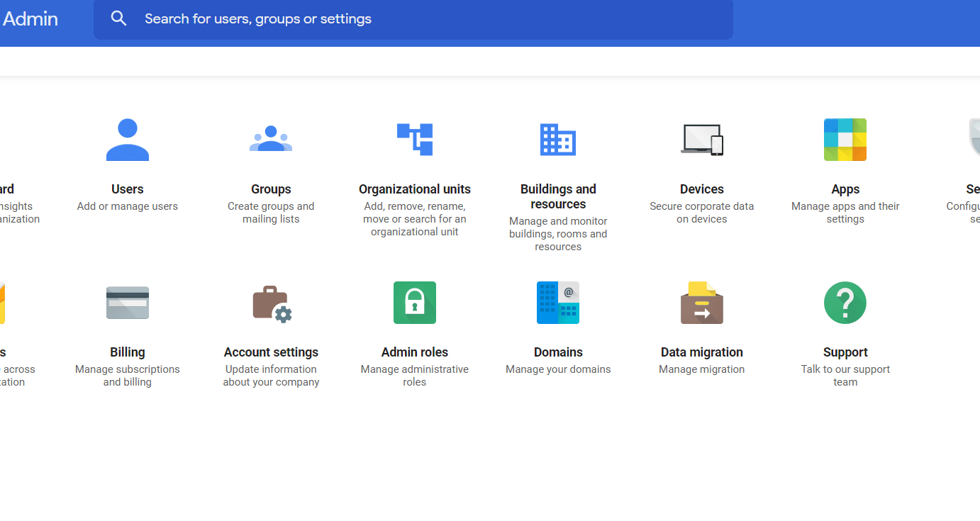
Task: Click 'Manage apps and their settings' text
Action: point(845,213)
